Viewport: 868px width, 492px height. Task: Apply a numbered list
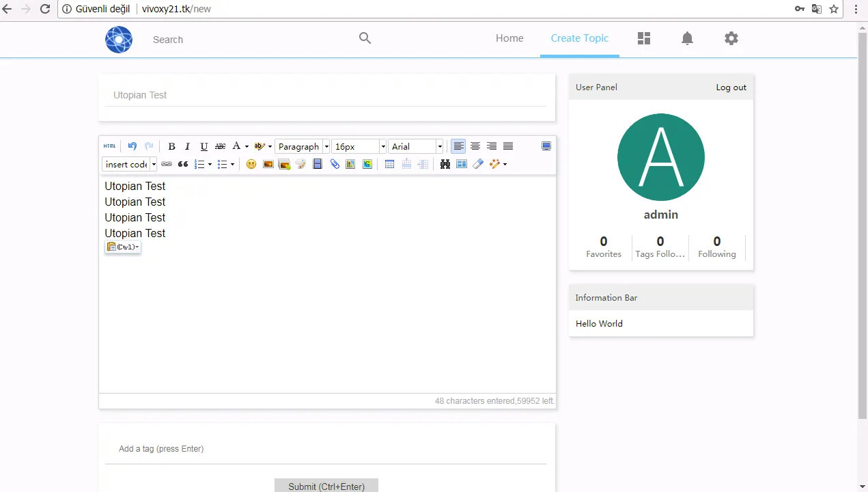point(199,164)
